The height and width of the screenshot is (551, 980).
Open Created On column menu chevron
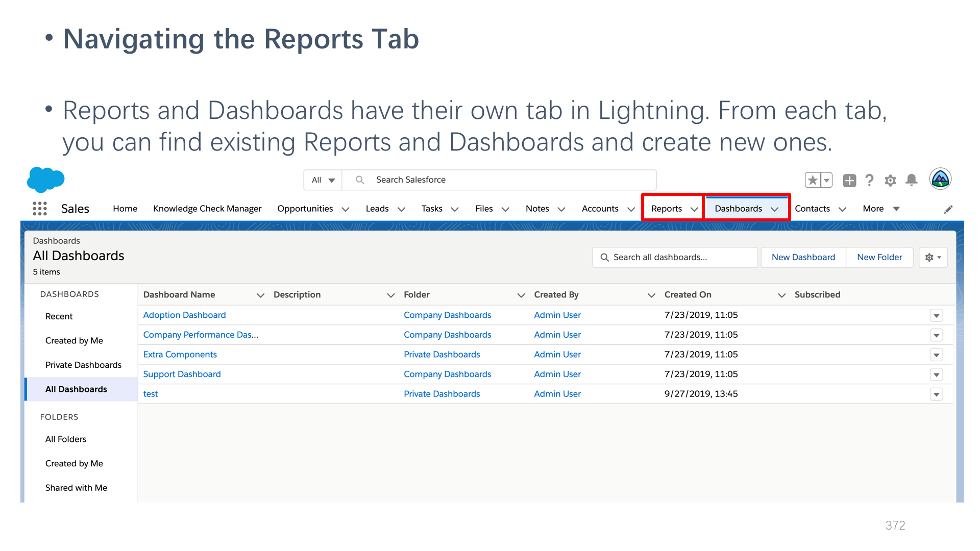tap(781, 295)
